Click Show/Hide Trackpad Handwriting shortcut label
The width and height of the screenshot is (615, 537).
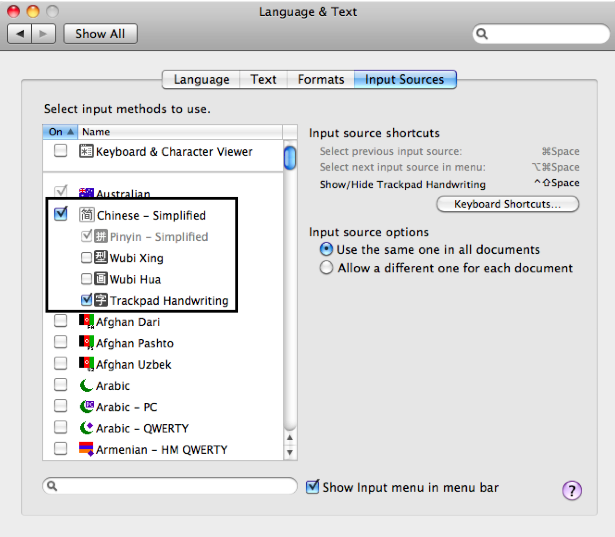click(402, 184)
